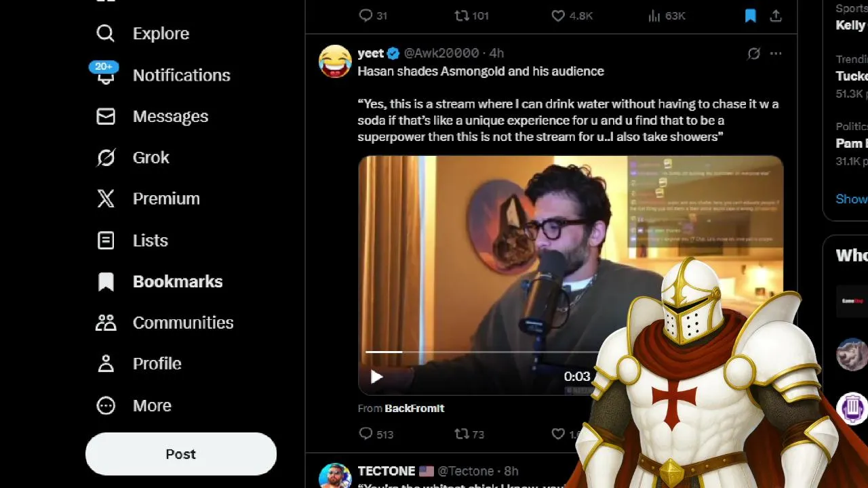
Task: Repost the top post with 101 reposts
Action: coord(462,16)
